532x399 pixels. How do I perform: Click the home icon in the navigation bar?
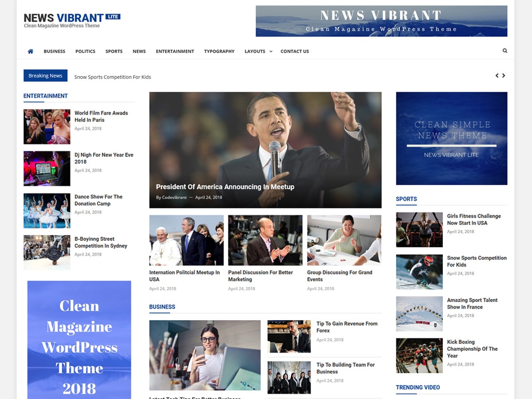coord(30,51)
